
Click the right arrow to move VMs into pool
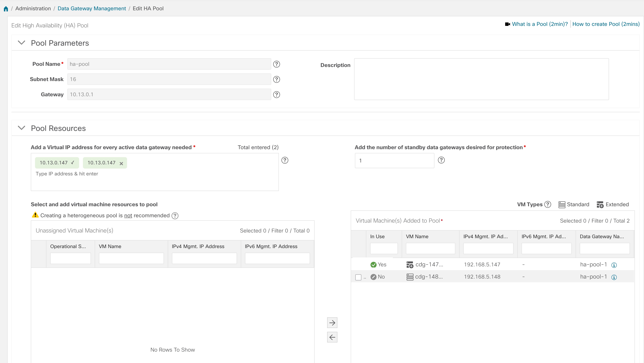tap(332, 322)
